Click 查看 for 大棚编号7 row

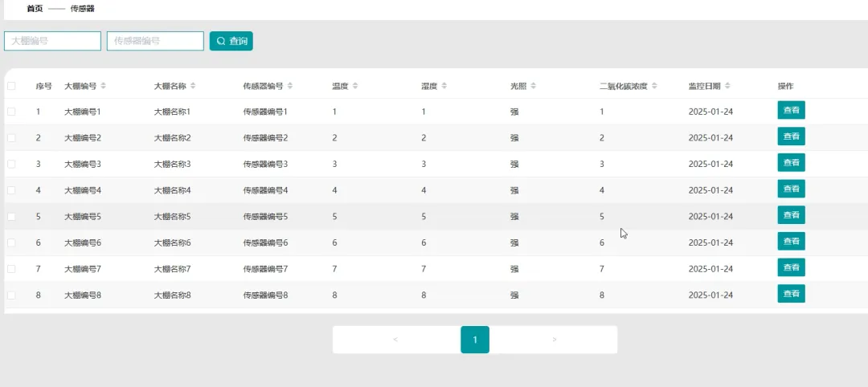pyautogui.click(x=791, y=267)
